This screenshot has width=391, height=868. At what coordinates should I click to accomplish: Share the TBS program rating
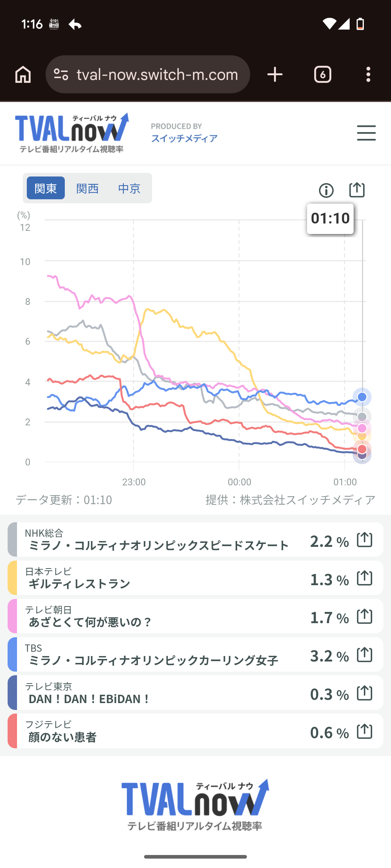pyautogui.click(x=365, y=655)
